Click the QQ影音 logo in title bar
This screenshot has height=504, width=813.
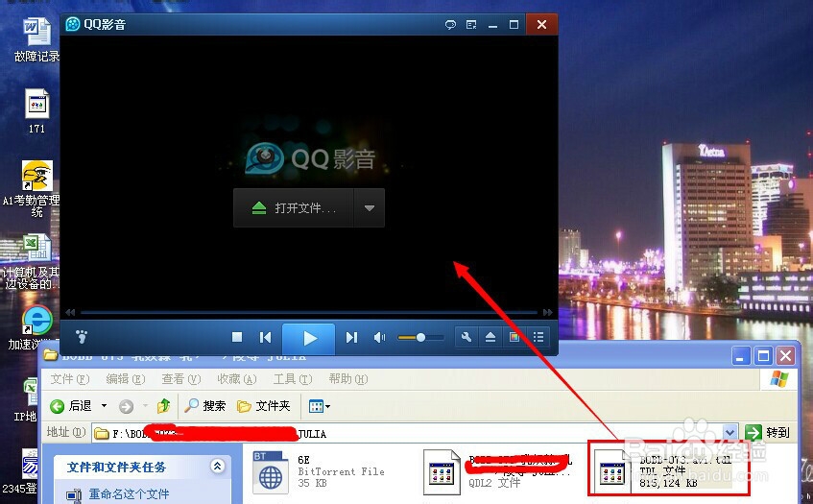point(73,24)
